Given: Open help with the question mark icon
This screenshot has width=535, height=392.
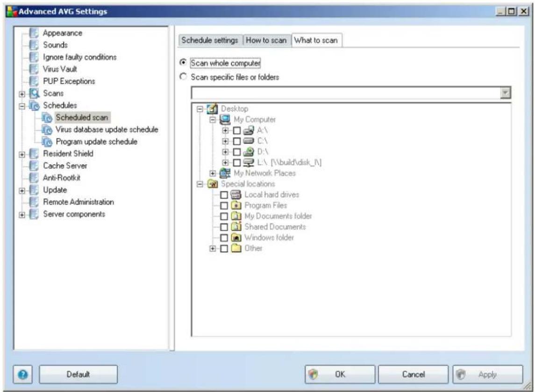Looking at the screenshot, I should [x=23, y=375].
